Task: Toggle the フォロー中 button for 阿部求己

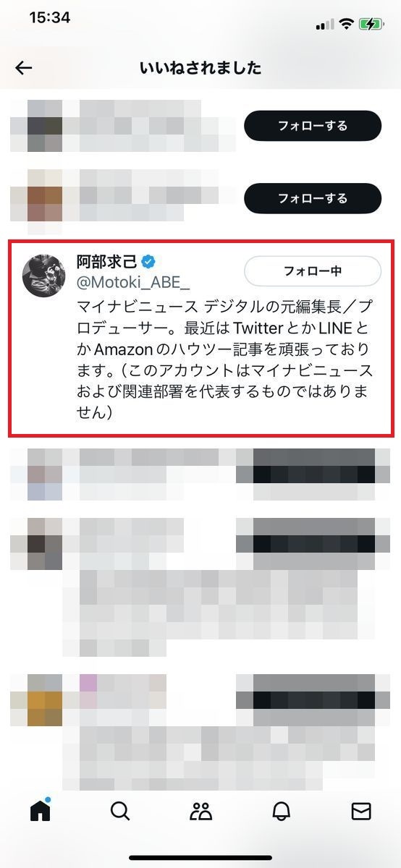Action: click(313, 272)
